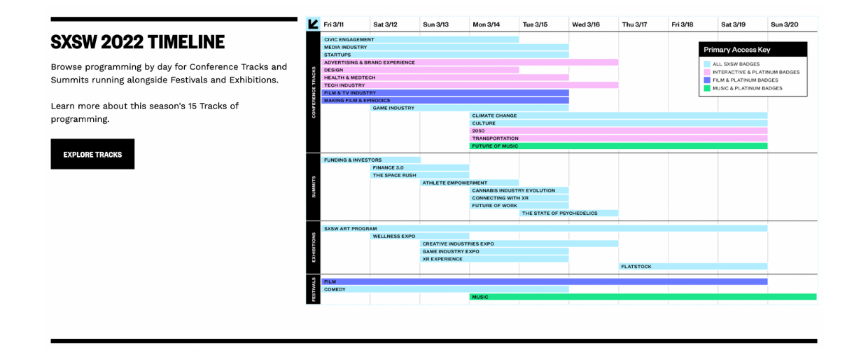
Task: Select the Athlete Empowerment summit bar
Action: point(470,183)
